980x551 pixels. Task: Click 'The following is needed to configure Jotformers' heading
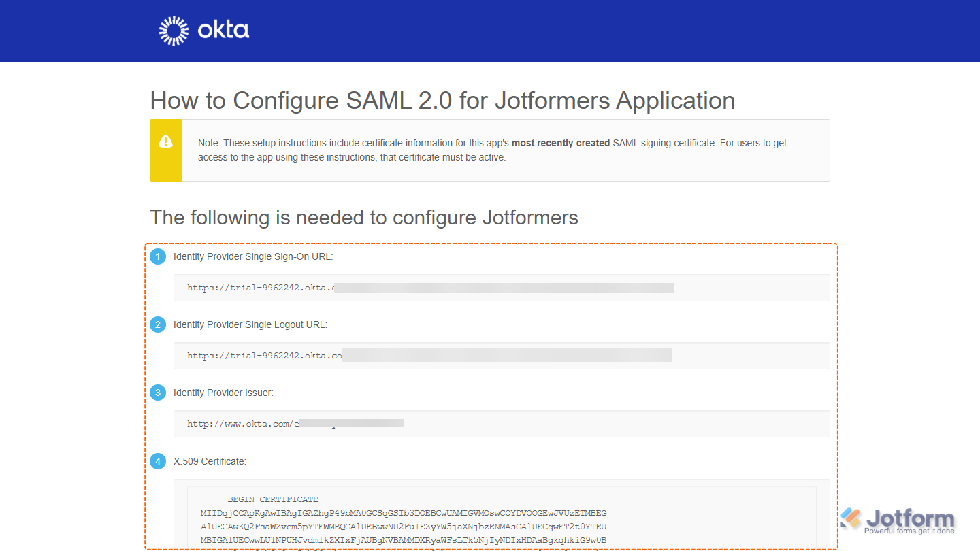pyautogui.click(x=364, y=218)
